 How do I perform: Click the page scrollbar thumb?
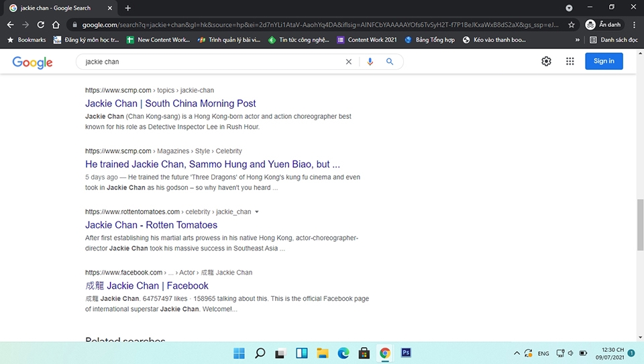pyautogui.click(x=640, y=224)
